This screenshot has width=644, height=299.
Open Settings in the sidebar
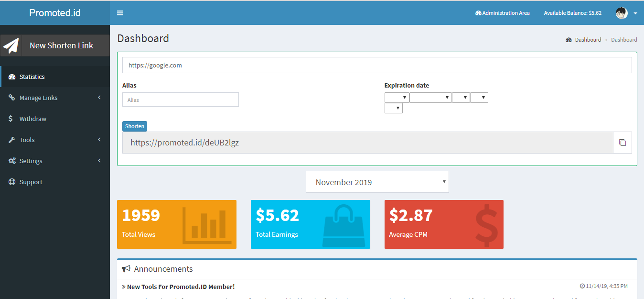pos(55,161)
